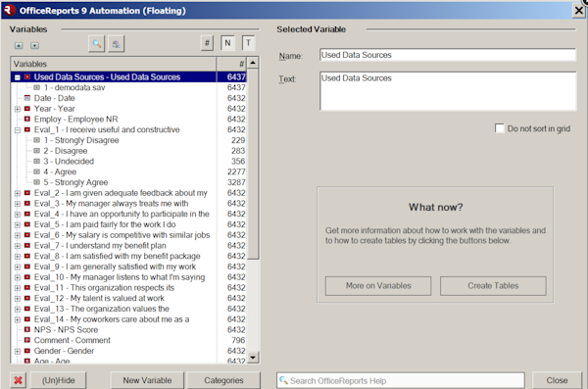Screen dimensions: 588x389
Task: Click the red icon of Year variable
Action: (x=27, y=109)
